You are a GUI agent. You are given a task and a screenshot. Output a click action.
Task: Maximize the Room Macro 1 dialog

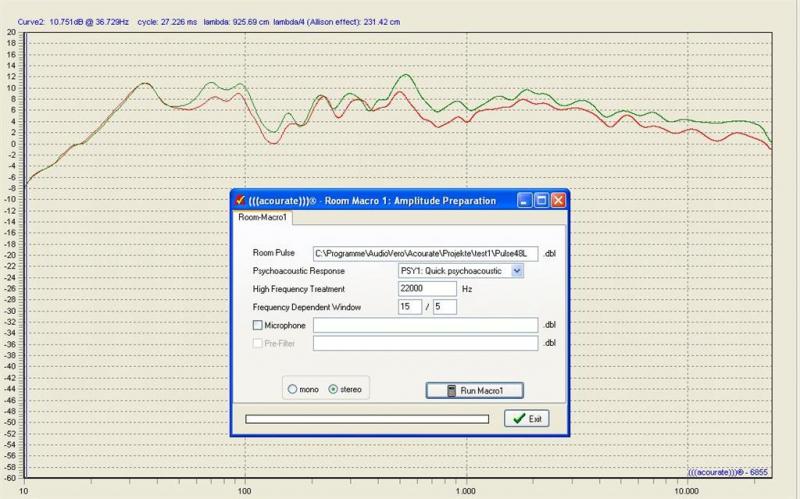pos(541,201)
